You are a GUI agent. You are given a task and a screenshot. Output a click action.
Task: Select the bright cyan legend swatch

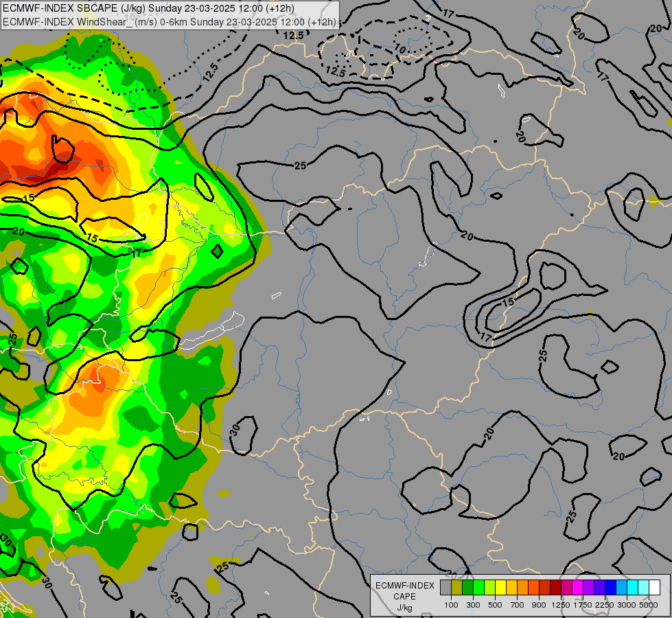coord(633,587)
